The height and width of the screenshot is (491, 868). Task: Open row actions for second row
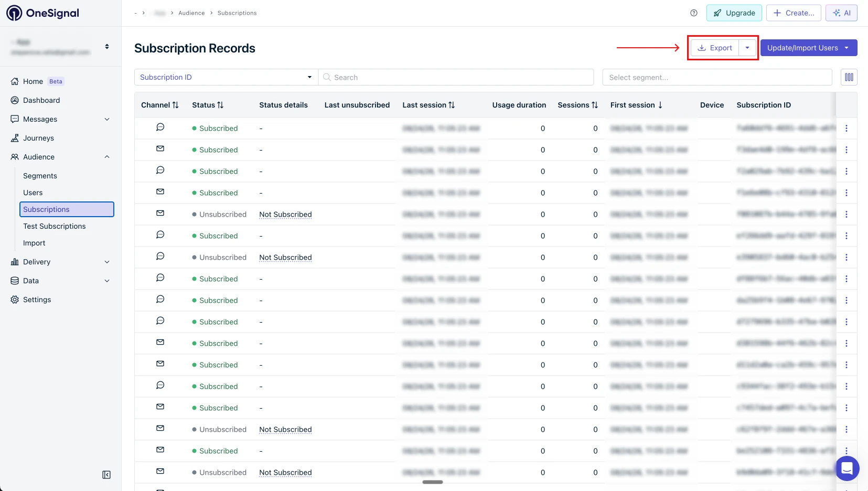846,150
